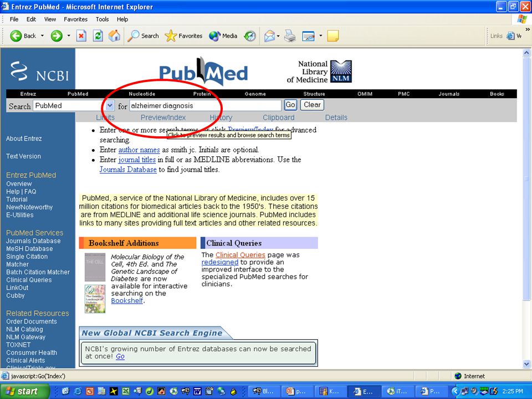Open the Favorites pane with the star icon
532x399 pixels.
point(183,35)
